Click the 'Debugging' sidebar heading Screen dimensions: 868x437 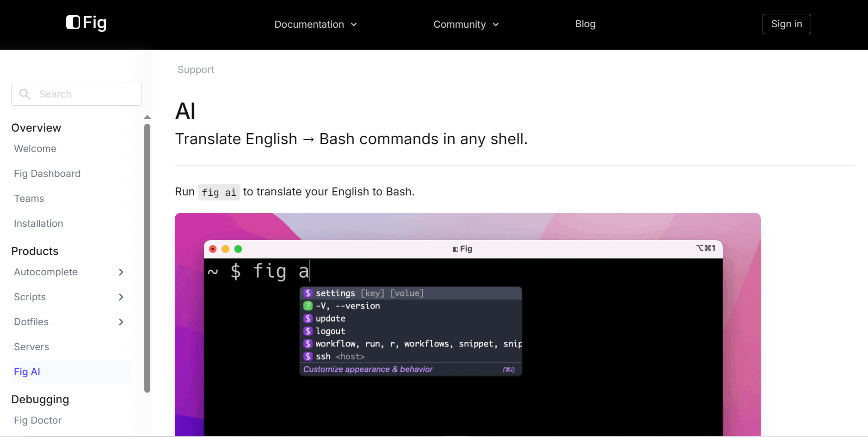tap(40, 400)
